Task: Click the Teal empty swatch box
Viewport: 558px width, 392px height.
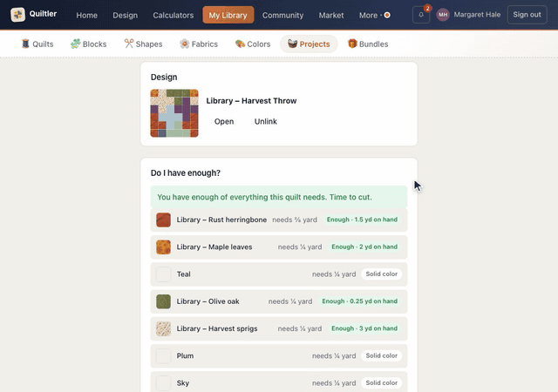Action: pyautogui.click(x=163, y=274)
